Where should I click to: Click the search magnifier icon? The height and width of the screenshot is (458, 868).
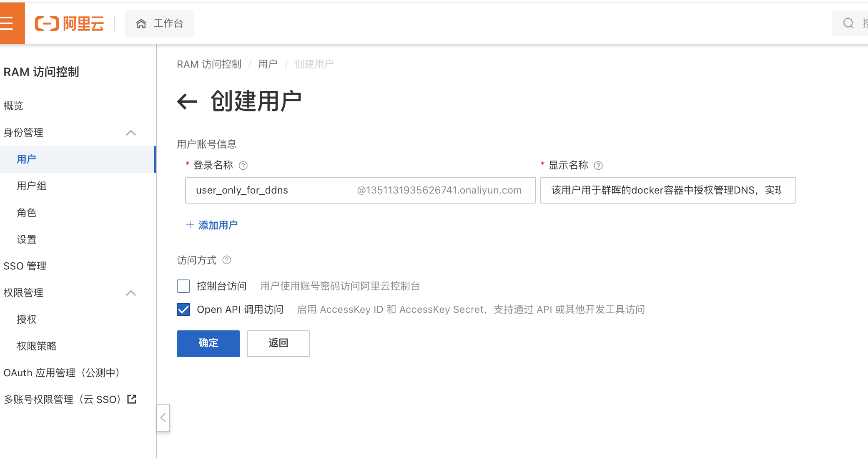pyautogui.click(x=848, y=23)
